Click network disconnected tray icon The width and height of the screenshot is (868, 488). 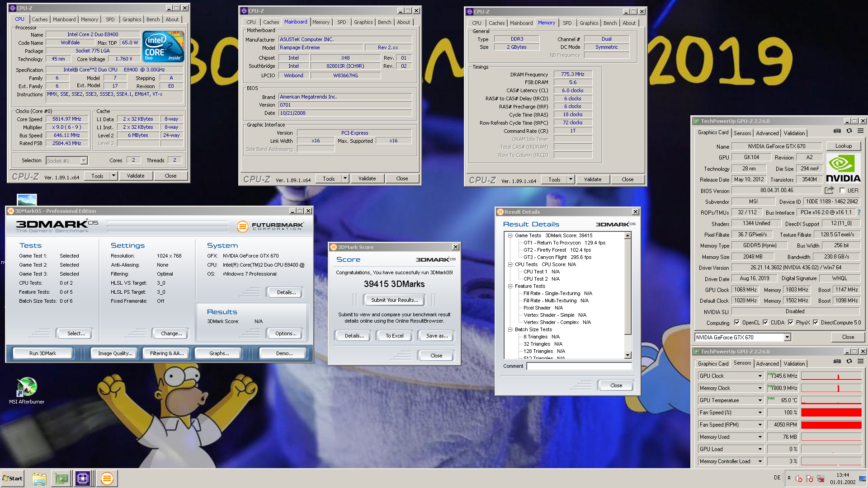[821, 479]
